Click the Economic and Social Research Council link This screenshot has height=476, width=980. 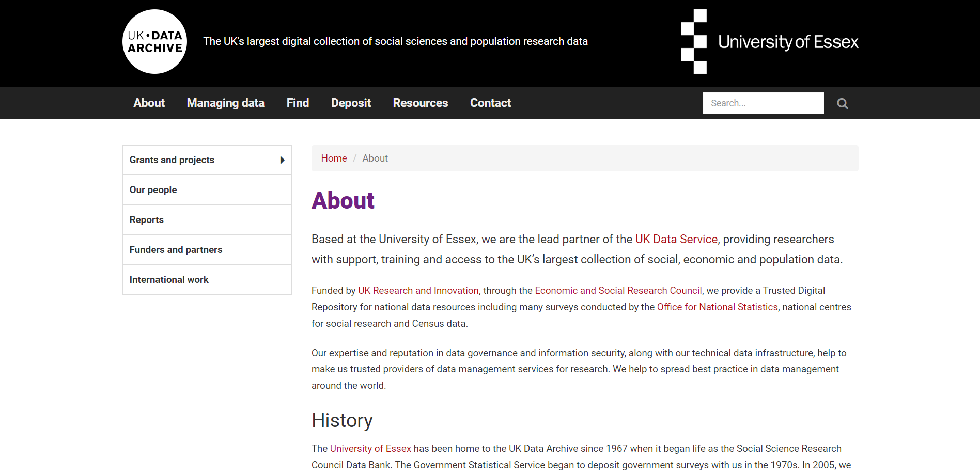pos(618,291)
